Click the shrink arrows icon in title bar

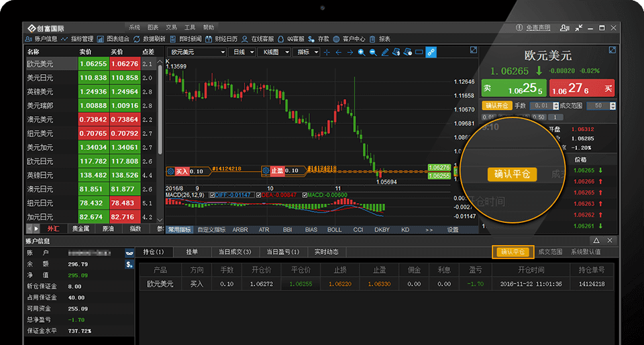579,28
